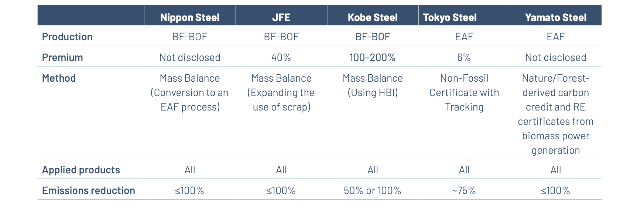The image size is (644, 207).
Task: Click the Premium row label
Action: [x=62, y=57]
